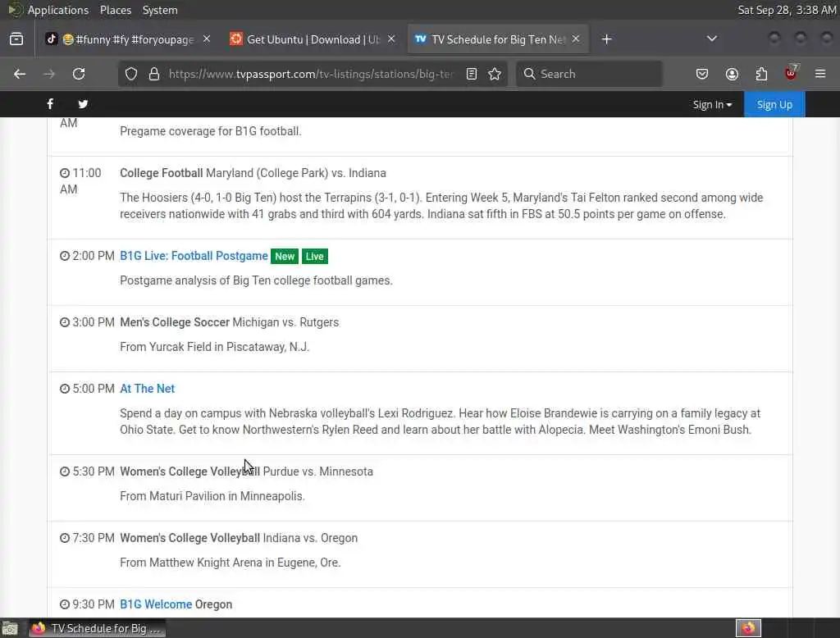Open the extensions puzzle icon
840x638 pixels.
761,74
